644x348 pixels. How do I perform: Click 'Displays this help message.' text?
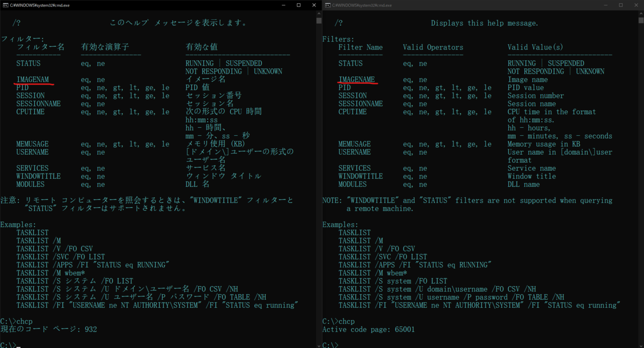[x=485, y=23]
